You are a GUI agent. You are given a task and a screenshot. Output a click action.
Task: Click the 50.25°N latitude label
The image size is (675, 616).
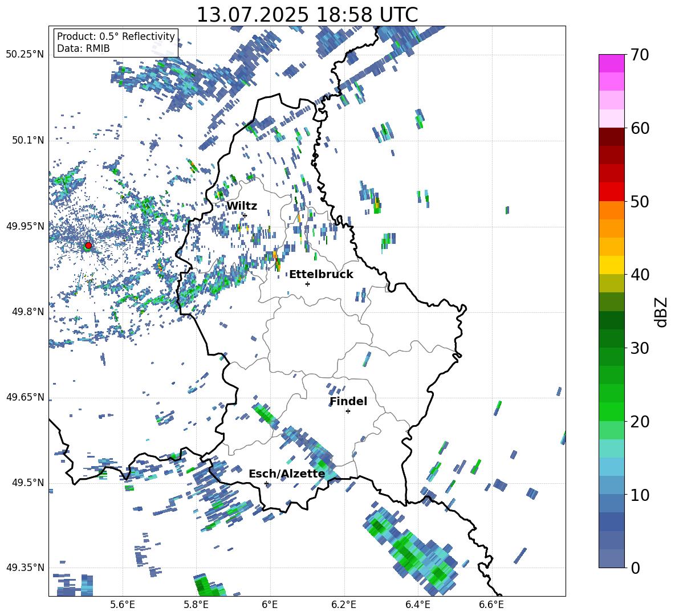pos(25,54)
